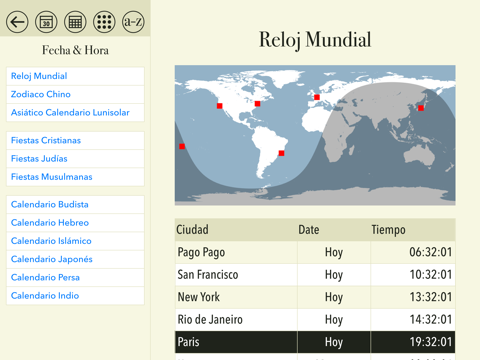Open Asiático Calendario Lunisolar

click(x=75, y=113)
